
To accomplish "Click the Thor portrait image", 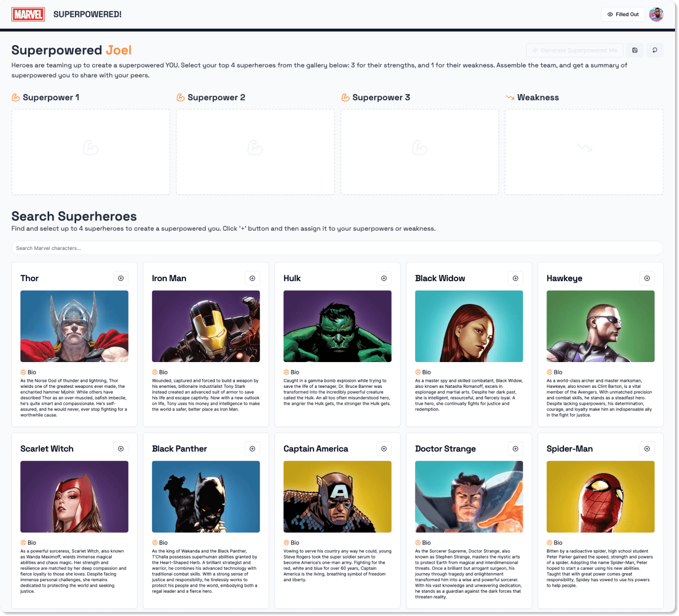I will pyautogui.click(x=74, y=326).
